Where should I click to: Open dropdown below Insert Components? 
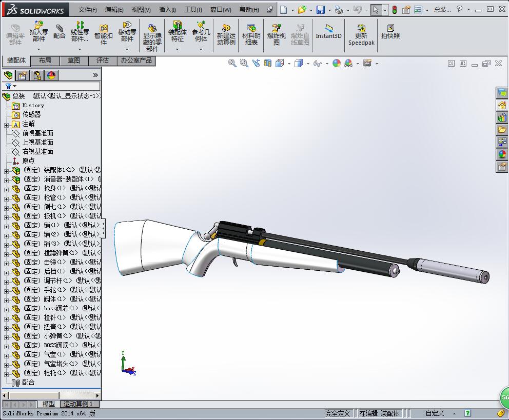(38, 49)
